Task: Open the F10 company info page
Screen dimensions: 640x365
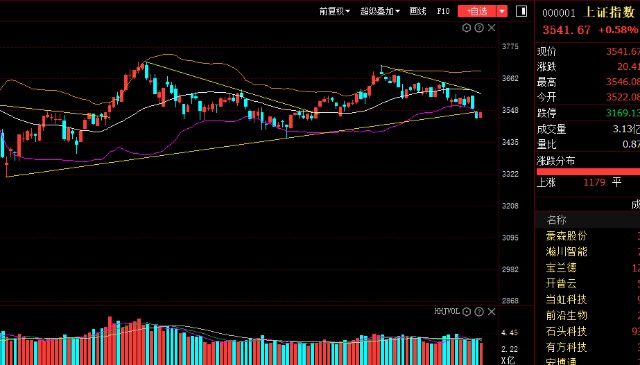Action: [443, 11]
